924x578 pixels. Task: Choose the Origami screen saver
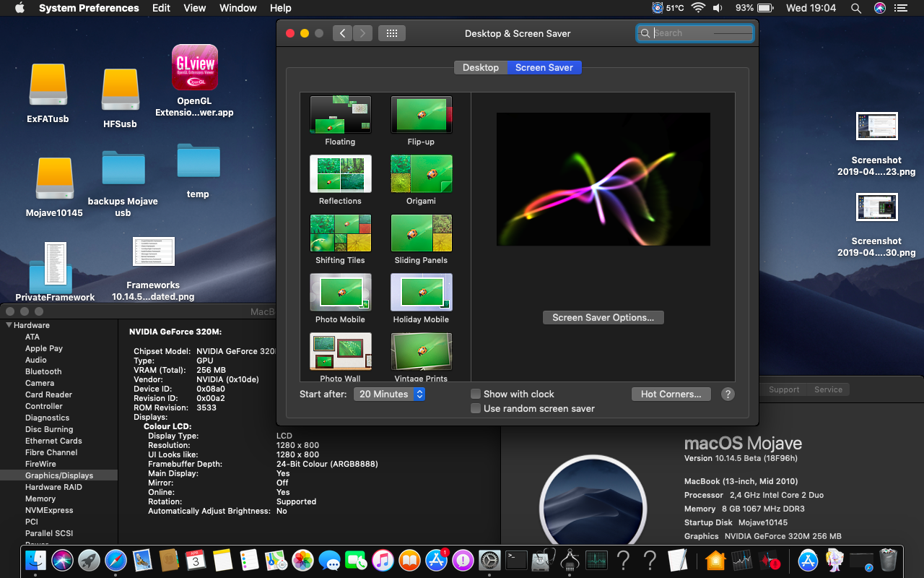coord(421,174)
